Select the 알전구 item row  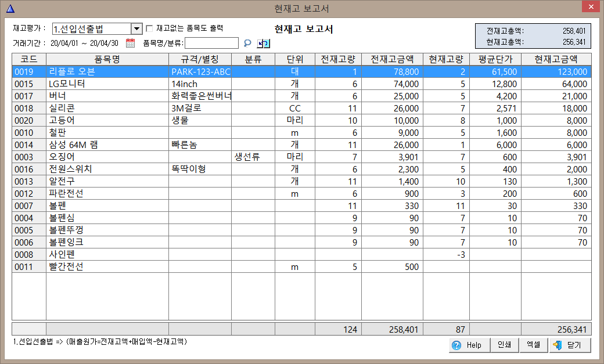(x=301, y=182)
